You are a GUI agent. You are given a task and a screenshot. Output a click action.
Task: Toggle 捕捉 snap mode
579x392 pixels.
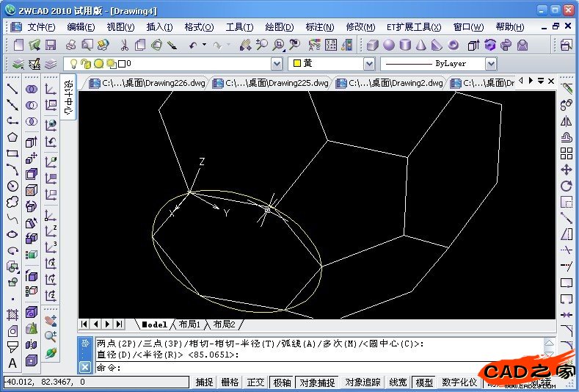coord(204,382)
